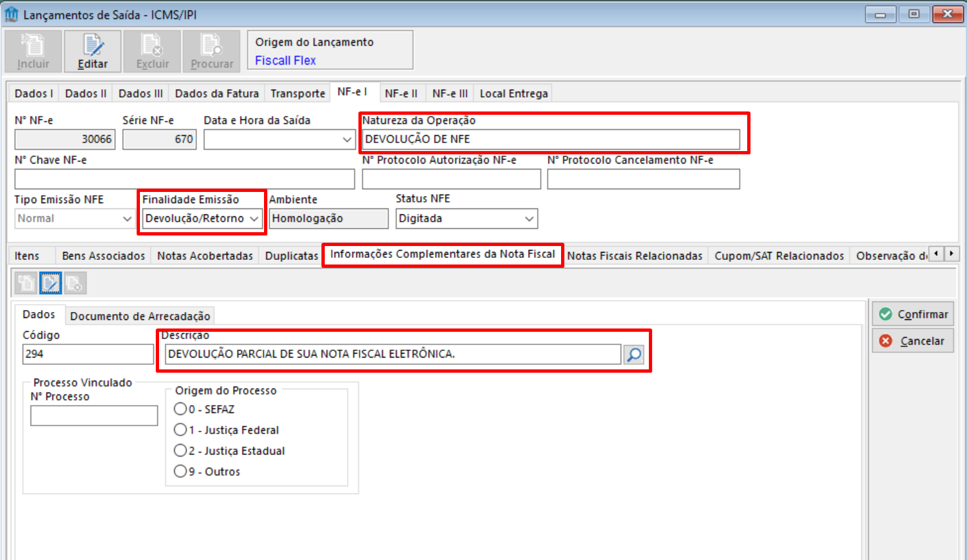
Task: Click the application icon in title bar
Action: 11,14
